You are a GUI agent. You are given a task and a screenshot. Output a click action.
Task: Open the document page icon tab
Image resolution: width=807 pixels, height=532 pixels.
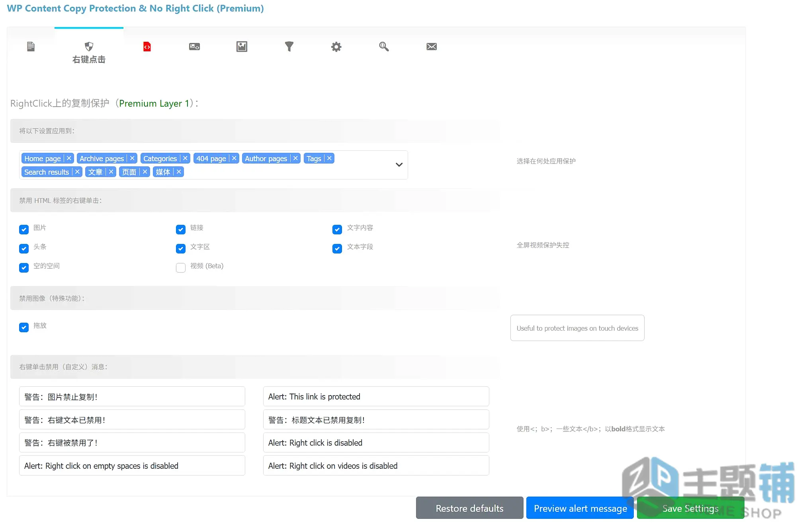click(31, 47)
